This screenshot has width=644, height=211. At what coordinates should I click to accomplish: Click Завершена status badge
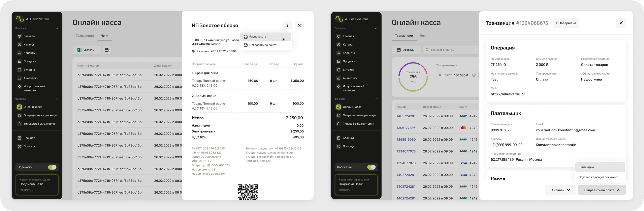[x=566, y=23]
